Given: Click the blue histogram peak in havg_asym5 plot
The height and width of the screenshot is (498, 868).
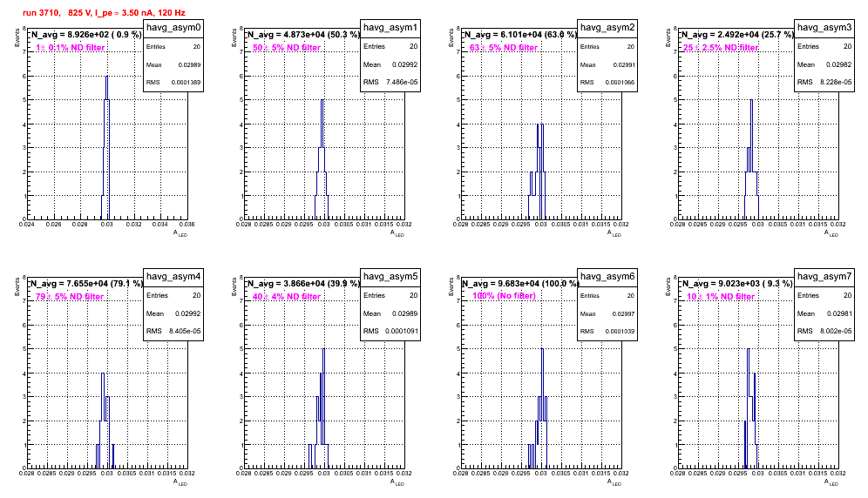Looking at the screenshot, I should click(x=324, y=350).
